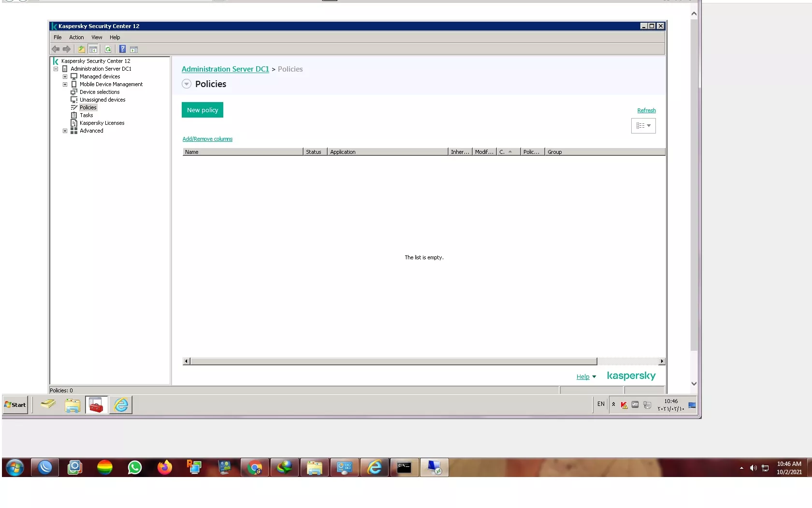Image resolution: width=812 pixels, height=508 pixels.
Task: Click the Forward arrow in the toolbar
Action: click(x=67, y=49)
